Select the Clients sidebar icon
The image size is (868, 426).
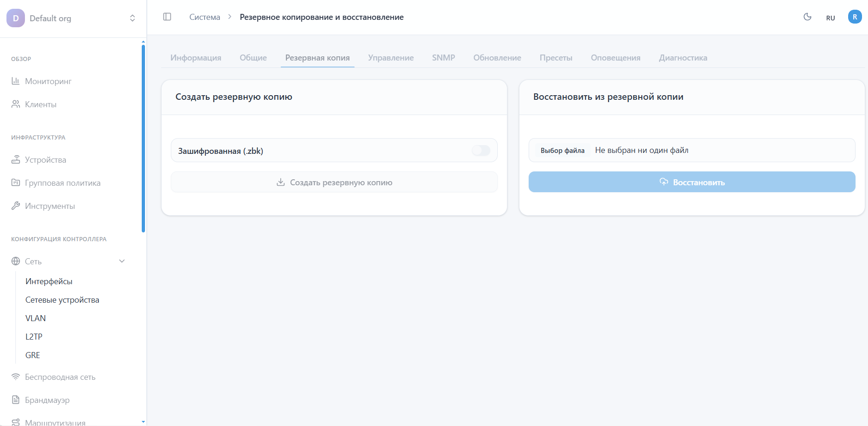15,104
